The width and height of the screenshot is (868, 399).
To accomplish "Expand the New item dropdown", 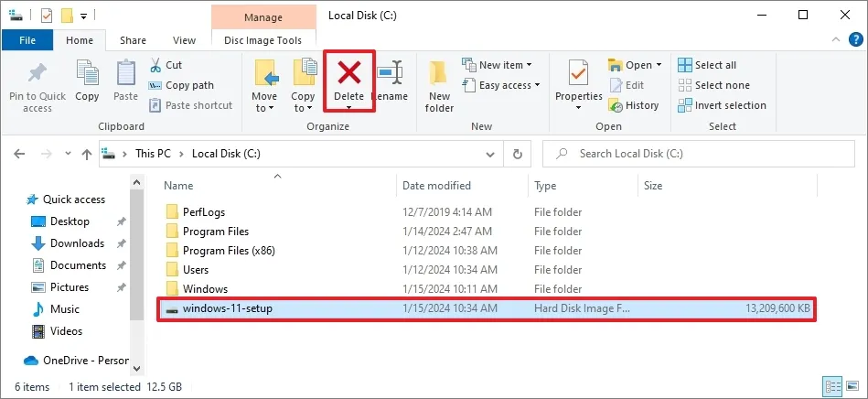I will (x=529, y=65).
